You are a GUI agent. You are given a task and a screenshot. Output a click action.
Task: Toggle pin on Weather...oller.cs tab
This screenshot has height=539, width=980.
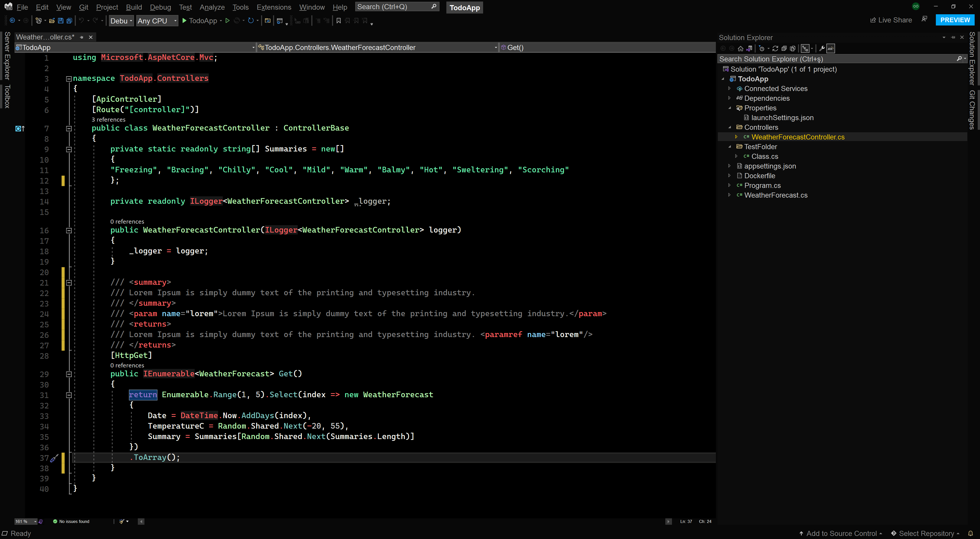point(81,37)
